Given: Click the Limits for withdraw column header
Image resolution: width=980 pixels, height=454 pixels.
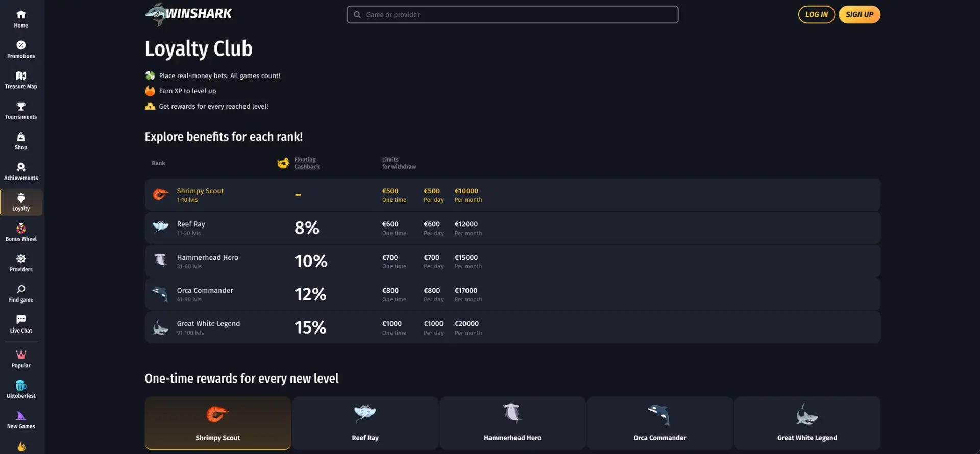Looking at the screenshot, I should click(399, 163).
